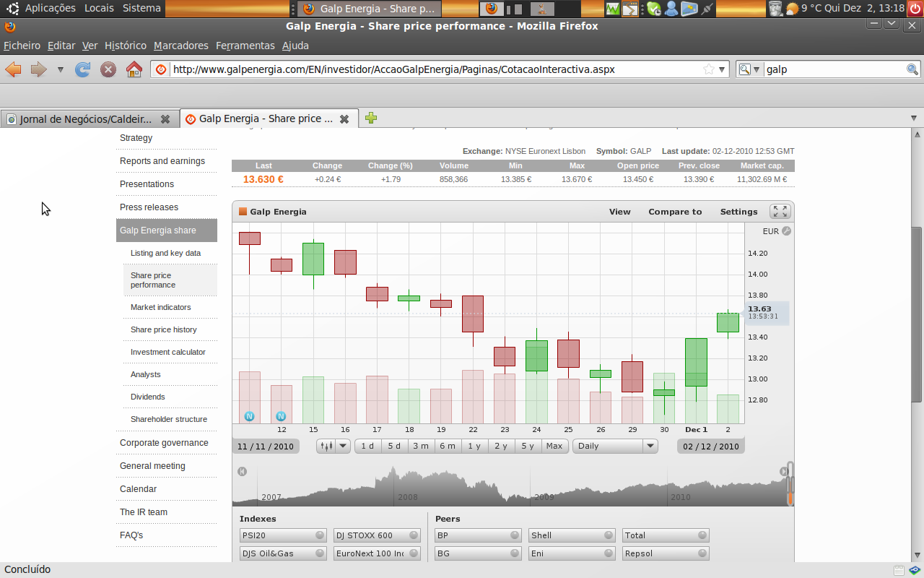924x578 pixels.
Task: Click the user silhouette icon in panel
Action: point(671,9)
